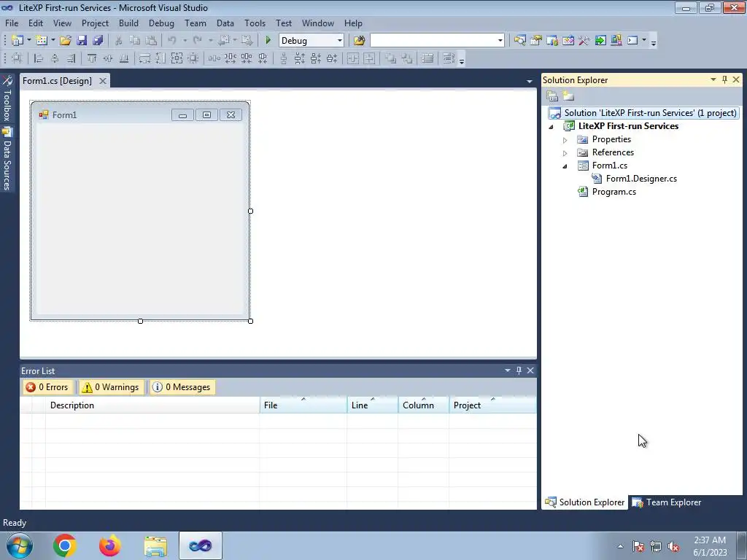Toggle auto-hide pin on Solution Explorer
This screenshot has height=560, width=747.
click(724, 79)
